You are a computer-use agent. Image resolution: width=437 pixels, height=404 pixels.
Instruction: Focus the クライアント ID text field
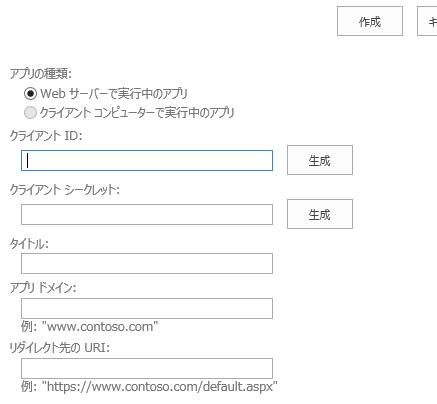tap(147, 161)
